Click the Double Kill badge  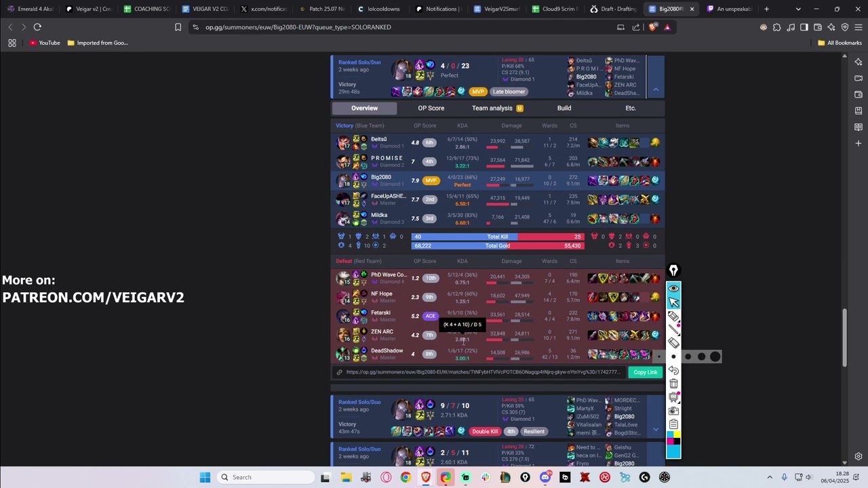[x=485, y=432]
